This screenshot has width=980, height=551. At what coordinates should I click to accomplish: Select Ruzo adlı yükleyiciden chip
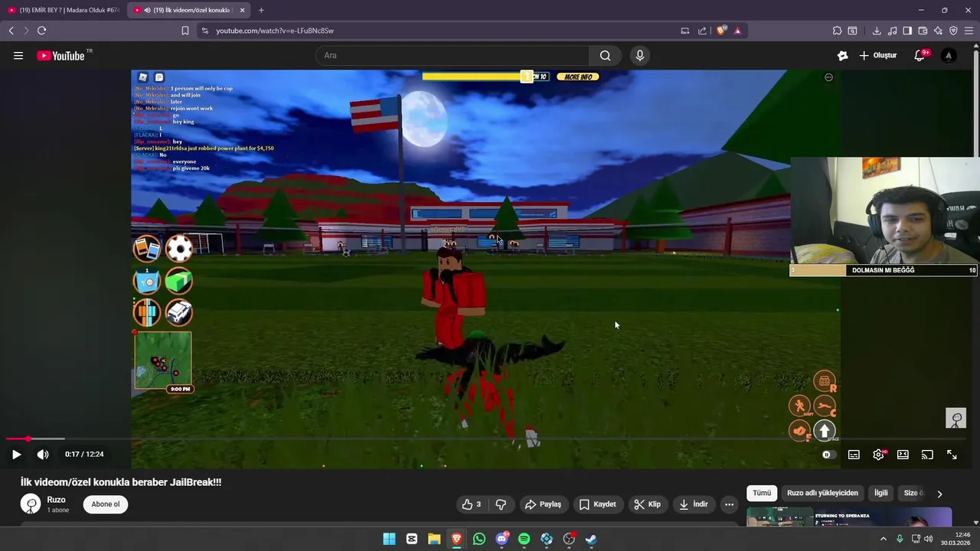822,493
